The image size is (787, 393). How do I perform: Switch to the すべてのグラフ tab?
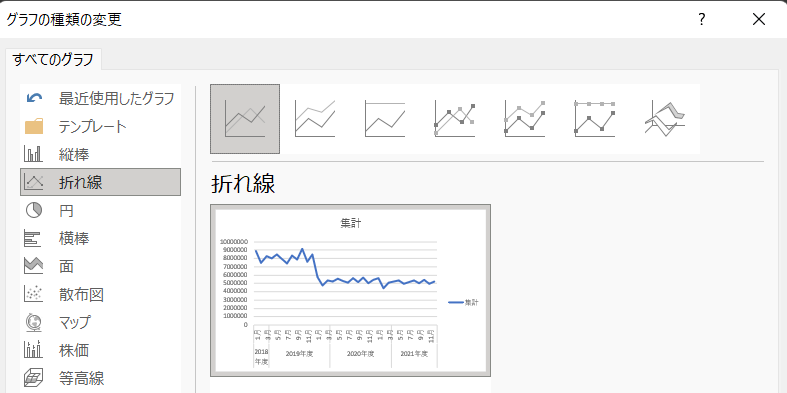tap(53, 60)
